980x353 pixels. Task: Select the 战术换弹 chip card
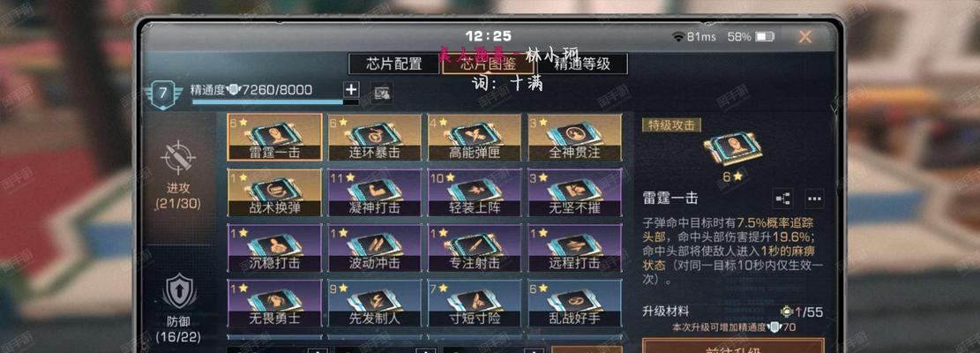(x=275, y=192)
